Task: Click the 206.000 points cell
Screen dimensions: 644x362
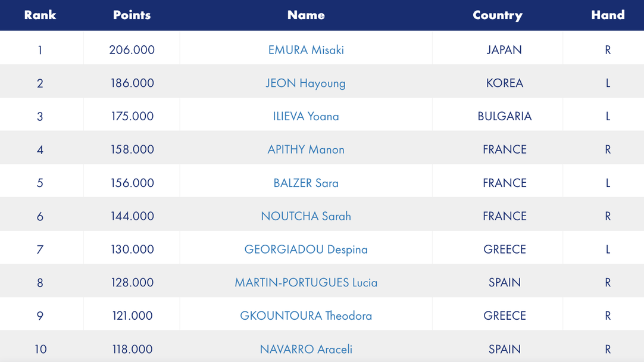Action: pyautogui.click(x=132, y=50)
